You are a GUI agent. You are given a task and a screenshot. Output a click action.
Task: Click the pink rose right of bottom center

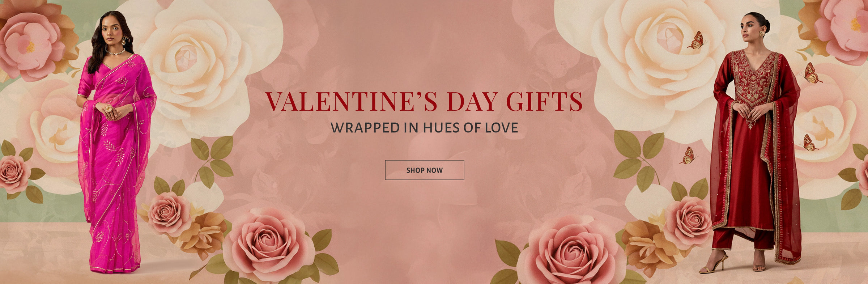tap(571, 250)
